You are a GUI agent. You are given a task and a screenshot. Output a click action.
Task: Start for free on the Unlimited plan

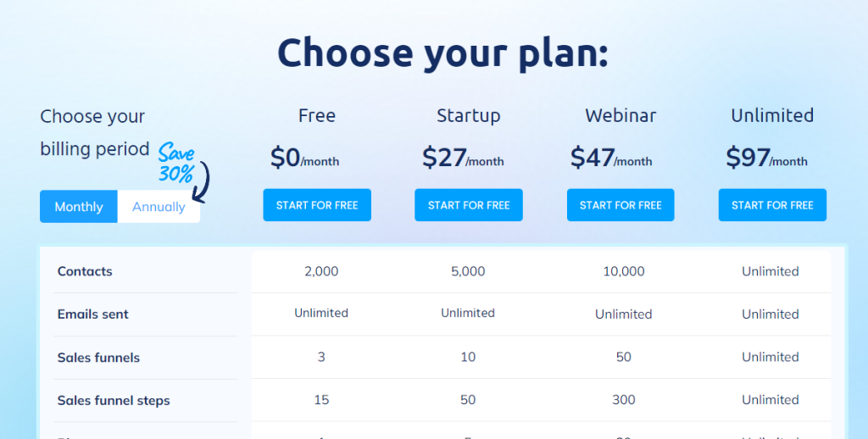[x=772, y=205]
